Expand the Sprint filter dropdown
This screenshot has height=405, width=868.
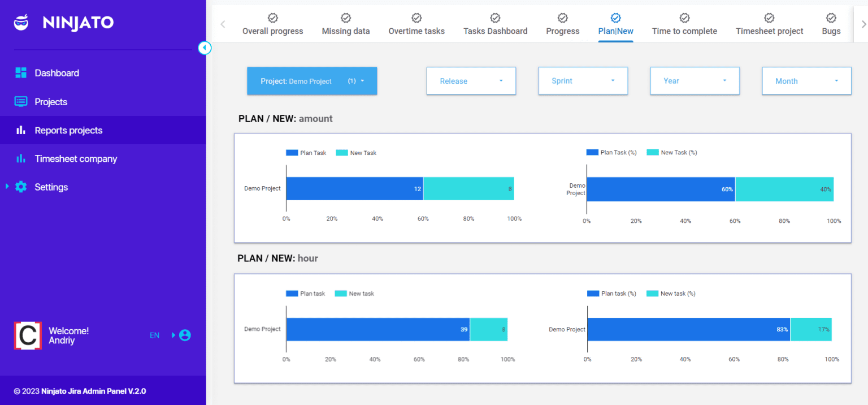[x=583, y=81]
